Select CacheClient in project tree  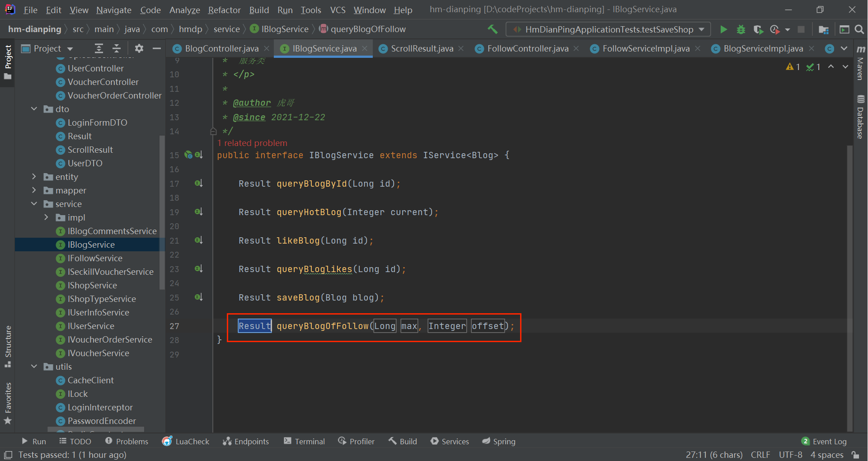(x=90, y=380)
